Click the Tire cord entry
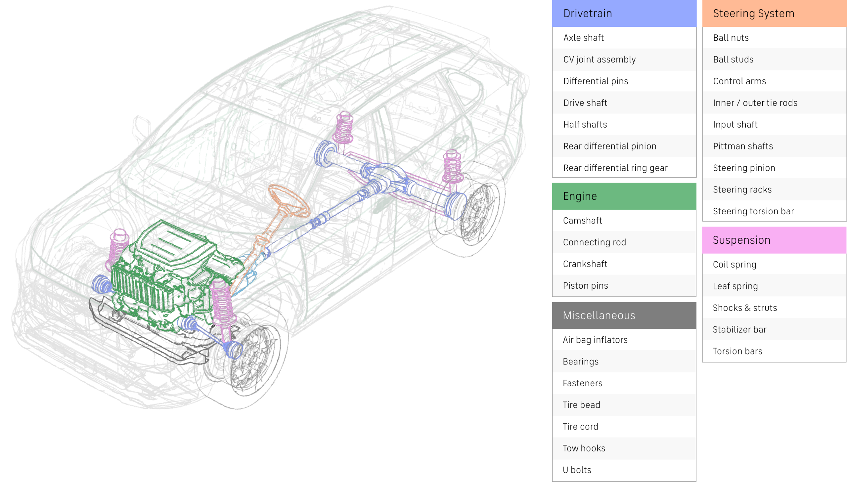The image size is (847, 504). 624,427
